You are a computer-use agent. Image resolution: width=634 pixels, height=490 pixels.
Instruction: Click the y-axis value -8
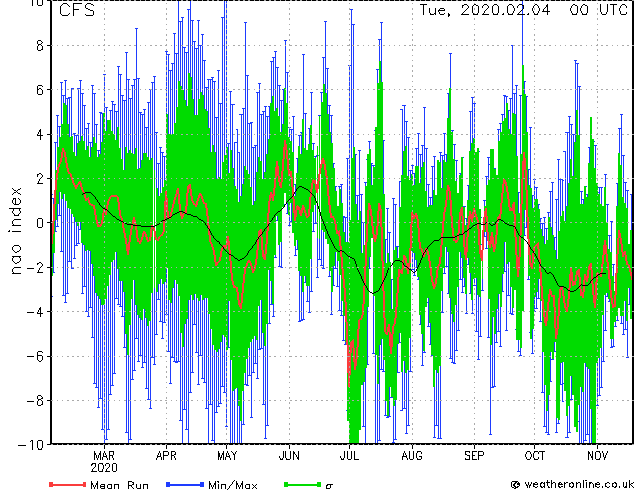(36, 401)
